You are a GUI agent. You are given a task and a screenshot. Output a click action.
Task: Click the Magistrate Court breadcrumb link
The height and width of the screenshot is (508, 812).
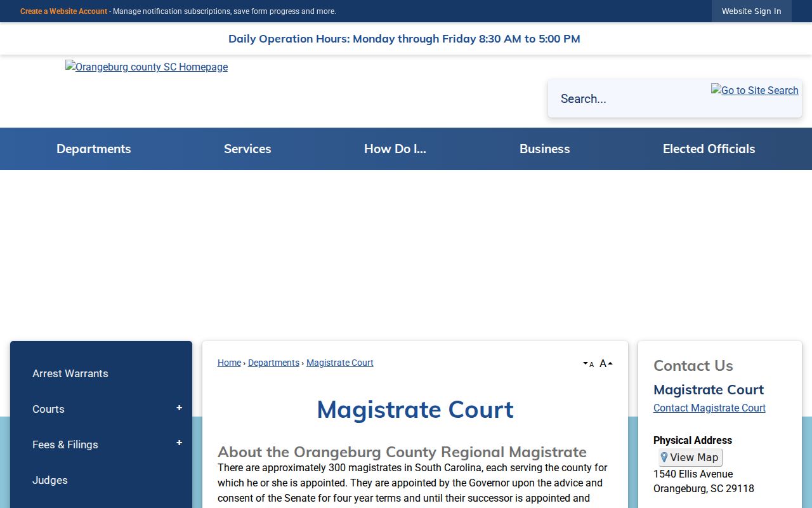click(x=340, y=363)
